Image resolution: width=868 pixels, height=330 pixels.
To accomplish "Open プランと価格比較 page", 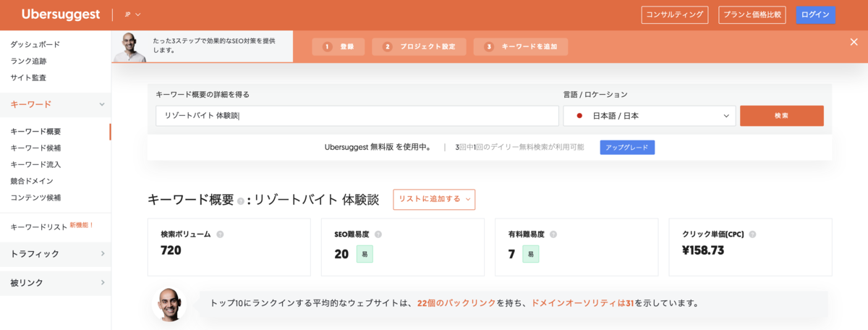I will (753, 14).
